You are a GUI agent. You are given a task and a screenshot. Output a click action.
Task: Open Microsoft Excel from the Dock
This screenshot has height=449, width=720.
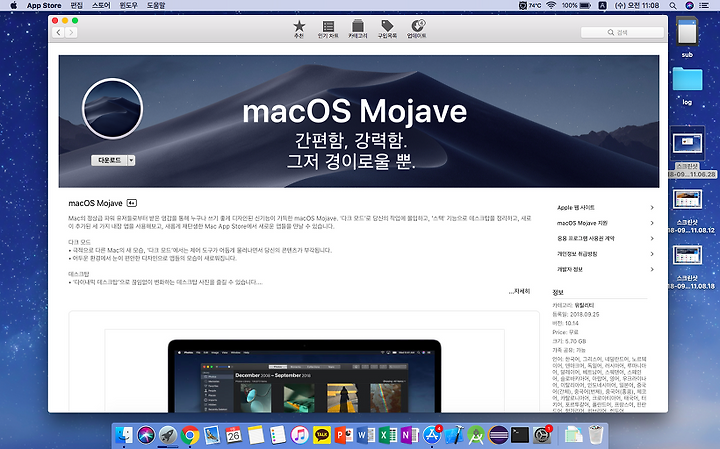tap(388, 435)
